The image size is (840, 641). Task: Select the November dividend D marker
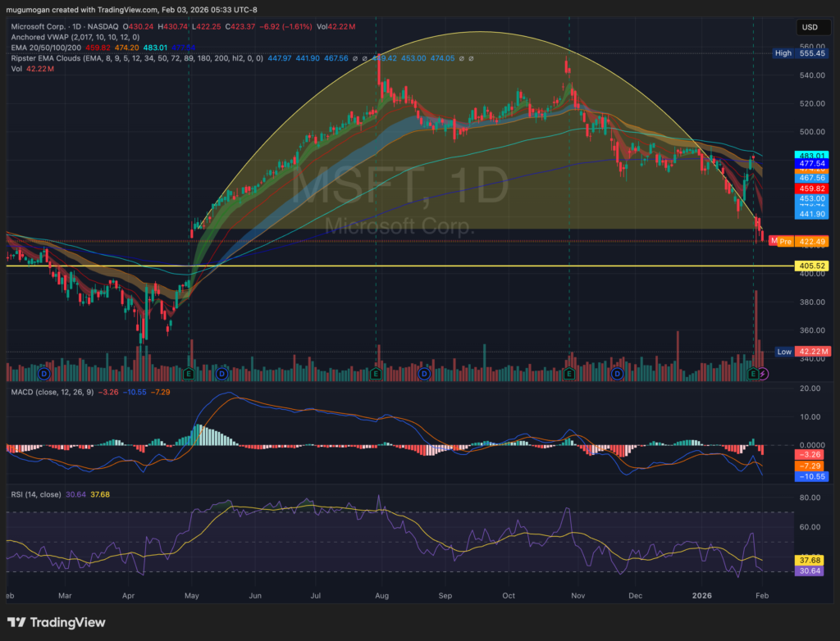tap(618, 374)
